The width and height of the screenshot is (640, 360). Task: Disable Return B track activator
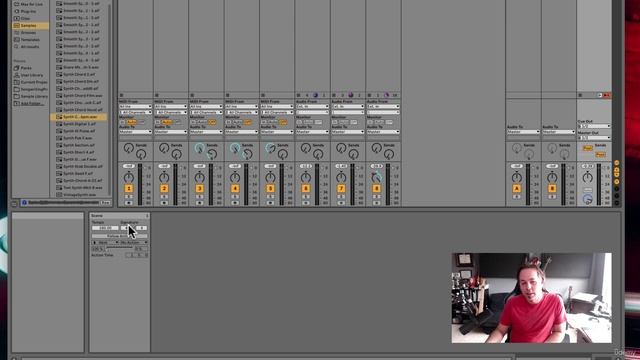552,188
